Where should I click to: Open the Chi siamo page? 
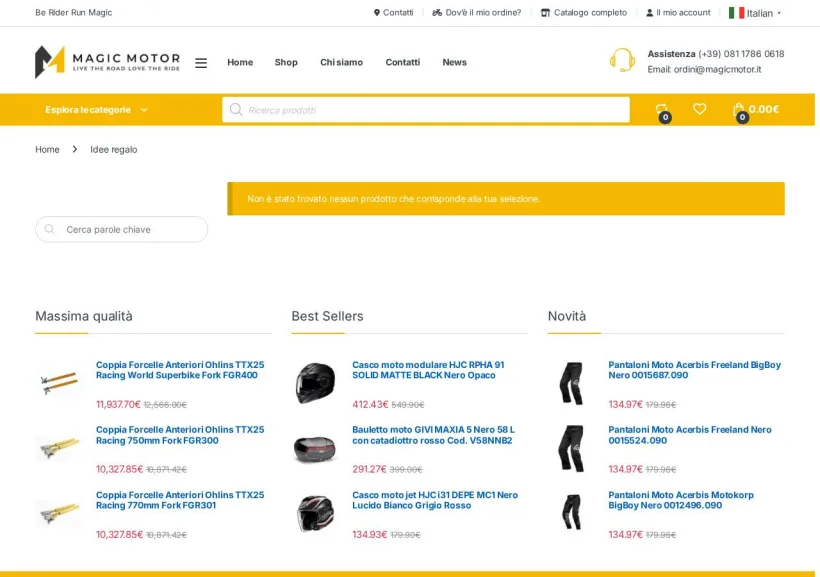(341, 62)
